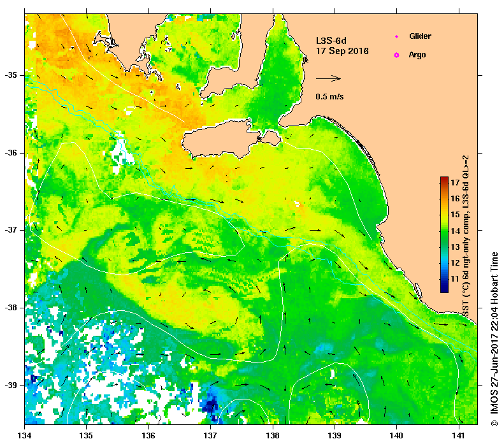This screenshot has height=446, width=504.
Task: Click the magenta Glider legend marker
Action: click(397, 36)
